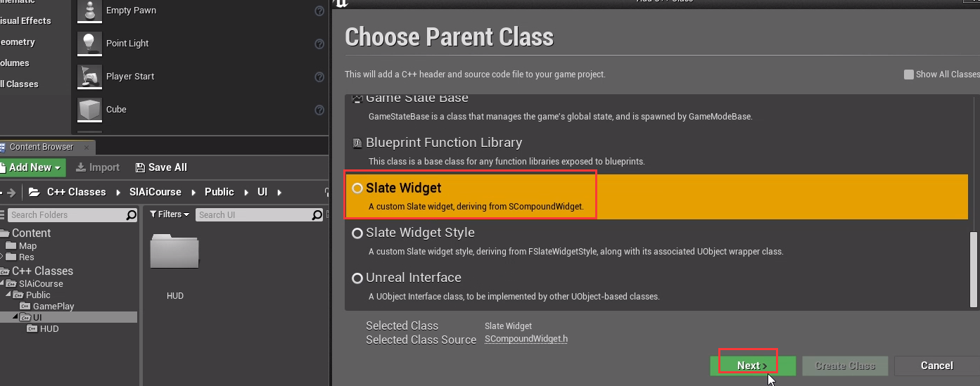Open the Add New dropdown

pyautogui.click(x=32, y=167)
